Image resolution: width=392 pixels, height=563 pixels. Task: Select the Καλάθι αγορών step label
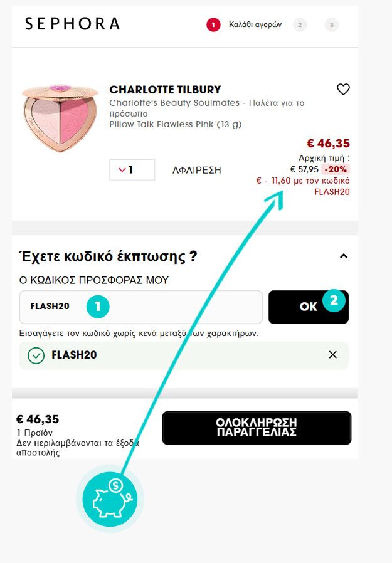coord(255,25)
